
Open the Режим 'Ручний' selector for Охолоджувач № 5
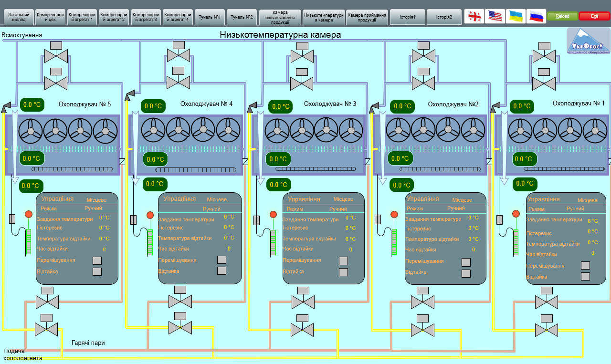point(93,208)
